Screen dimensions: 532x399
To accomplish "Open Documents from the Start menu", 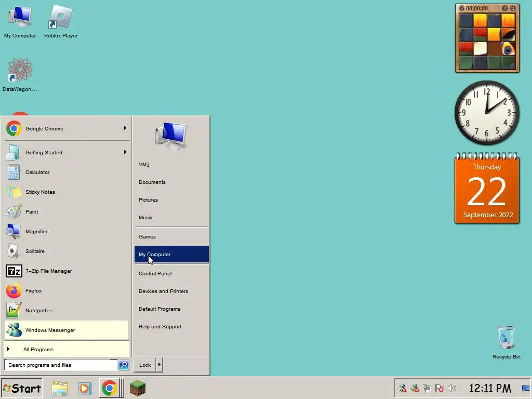I will (x=171, y=182).
